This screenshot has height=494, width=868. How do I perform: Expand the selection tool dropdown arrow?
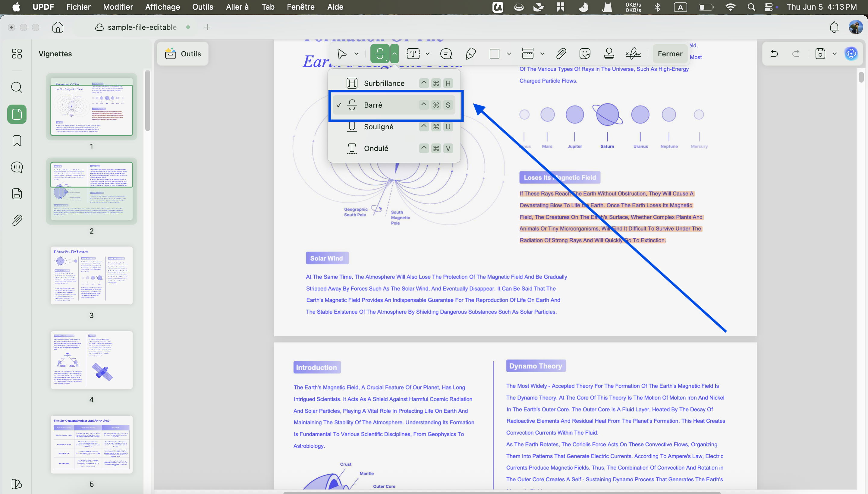tap(356, 54)
